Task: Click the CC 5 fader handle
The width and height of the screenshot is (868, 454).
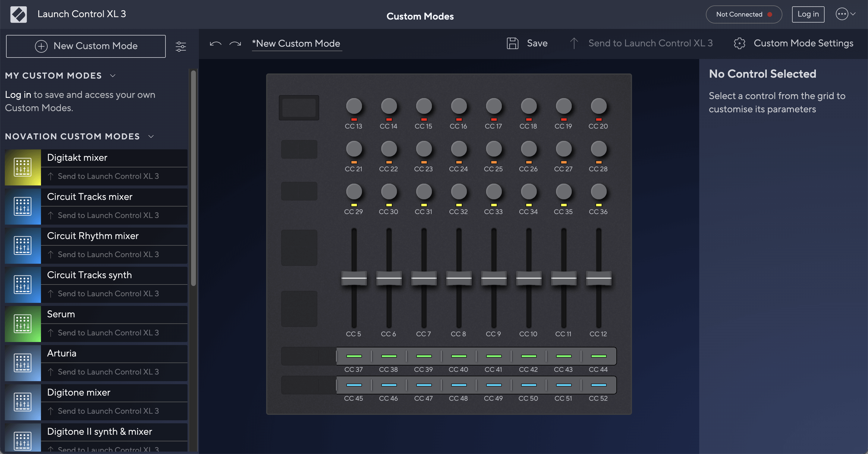Action: point(354,278)
